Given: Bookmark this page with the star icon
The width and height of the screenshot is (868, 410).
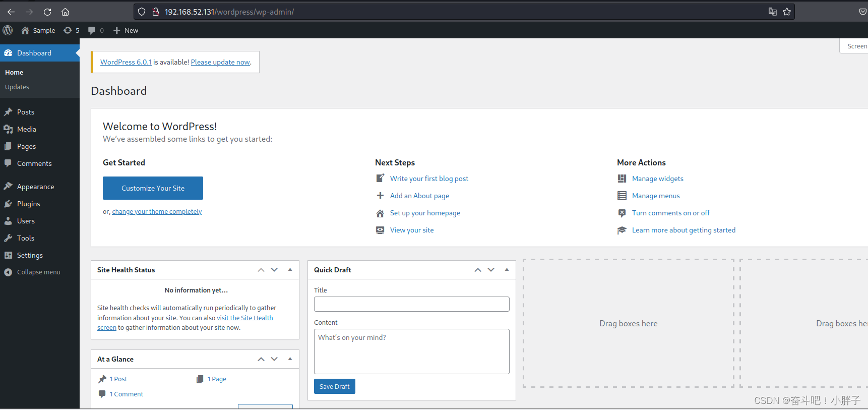Looking at the screenshot, I should [787, 12].
